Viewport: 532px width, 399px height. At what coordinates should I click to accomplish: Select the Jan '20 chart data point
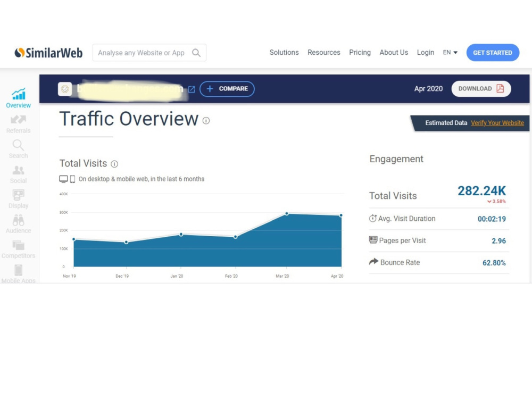click(181, 235)
